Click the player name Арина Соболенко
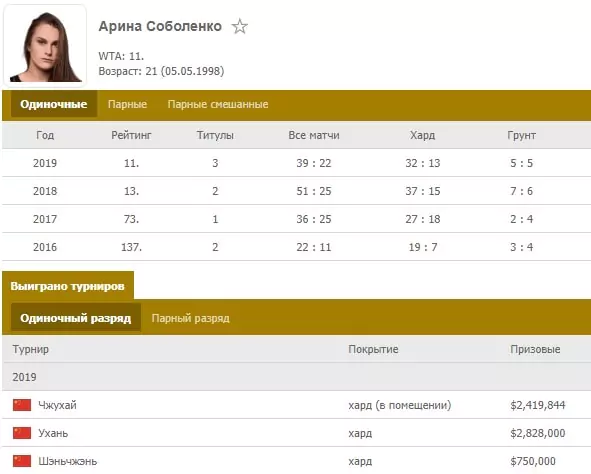This screenshot has height=474, width=591. [160, 26]
